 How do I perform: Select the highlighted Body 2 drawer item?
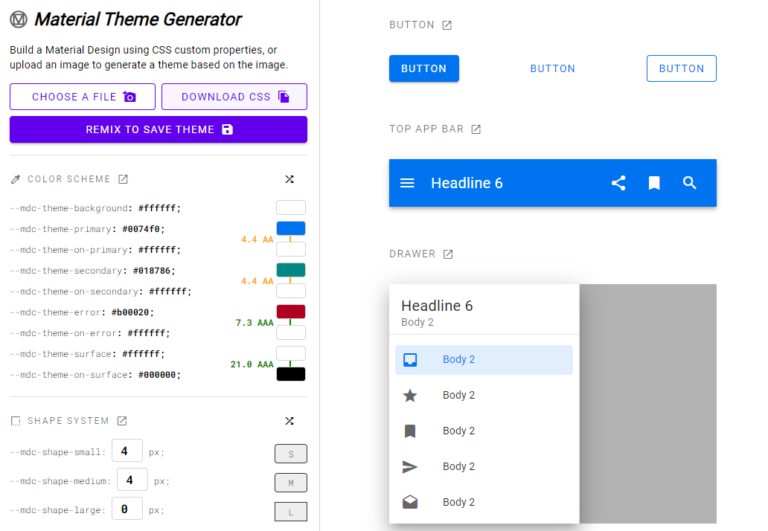pyautogui.click(x=484, y=360)
